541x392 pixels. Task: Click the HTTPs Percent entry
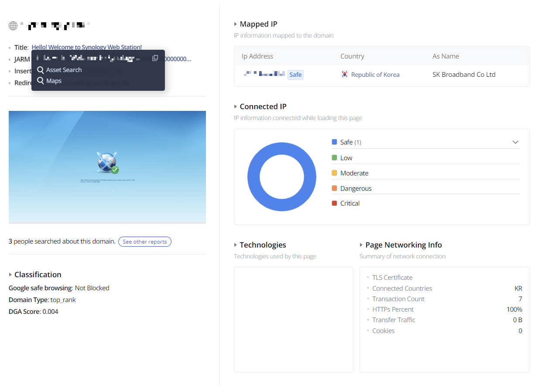(x=393, y=309)
